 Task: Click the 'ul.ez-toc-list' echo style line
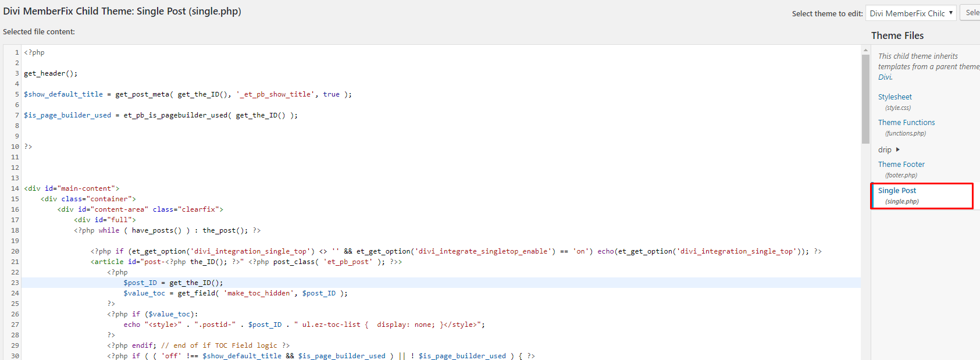pos(304,325)
